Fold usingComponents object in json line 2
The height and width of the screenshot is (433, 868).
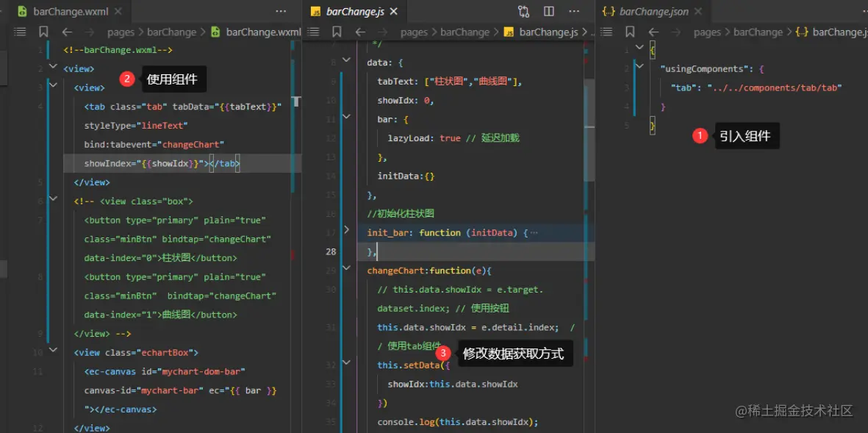640,66
